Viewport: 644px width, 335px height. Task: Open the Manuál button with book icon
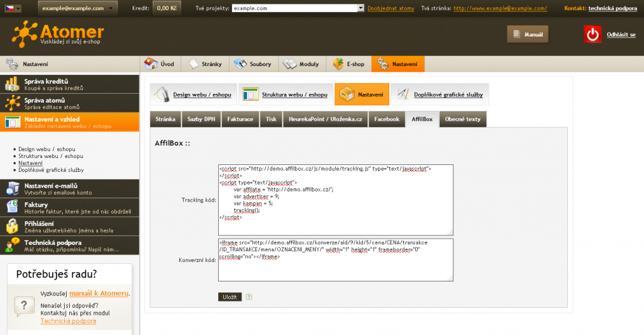528,35
